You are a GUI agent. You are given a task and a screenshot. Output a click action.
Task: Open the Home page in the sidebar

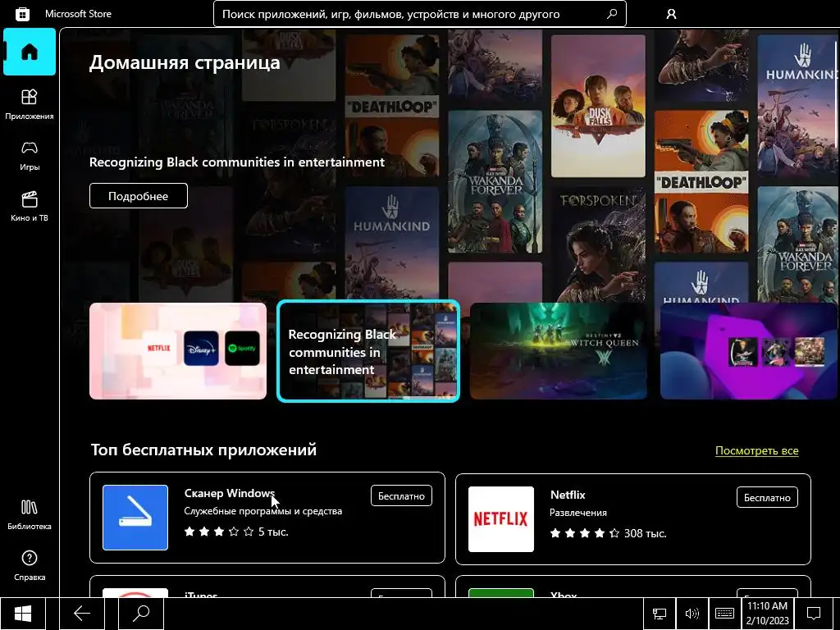[x=30, y=52]
